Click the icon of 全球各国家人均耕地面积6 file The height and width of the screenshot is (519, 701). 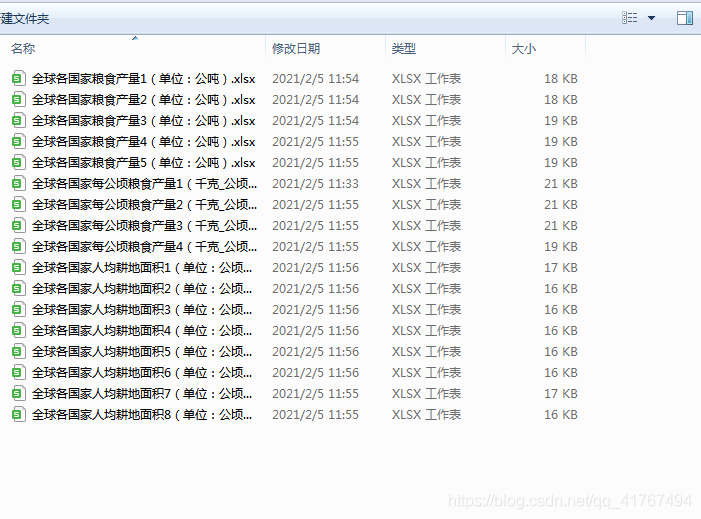pos(18,373)
